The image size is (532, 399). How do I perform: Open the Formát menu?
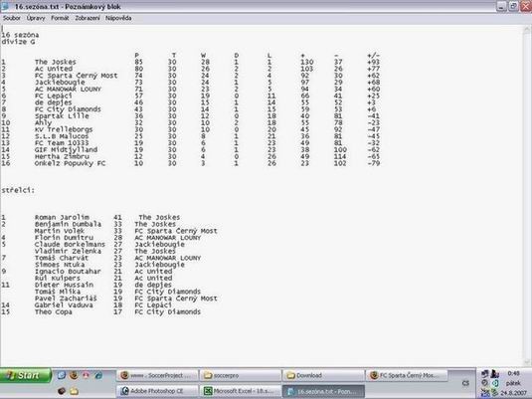pos(60,18)
